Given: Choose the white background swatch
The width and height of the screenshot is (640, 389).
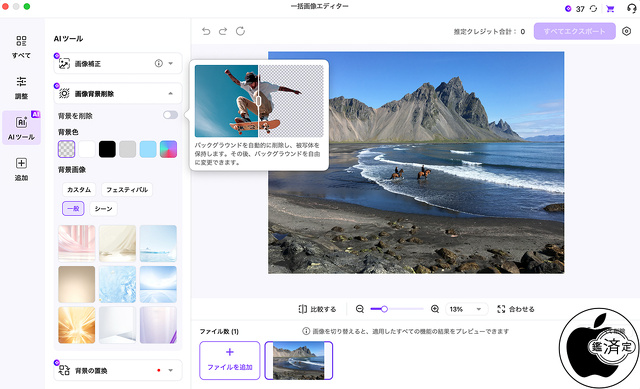Looking at the screenshot, I should [87, 149].
